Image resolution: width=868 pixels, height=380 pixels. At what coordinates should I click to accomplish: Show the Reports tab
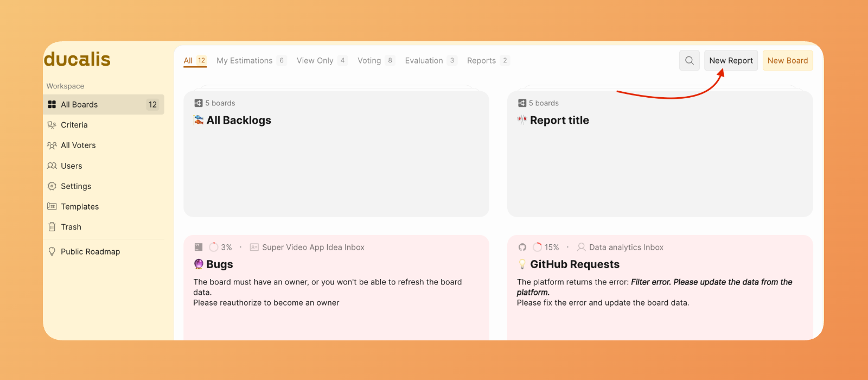[482, 61]
